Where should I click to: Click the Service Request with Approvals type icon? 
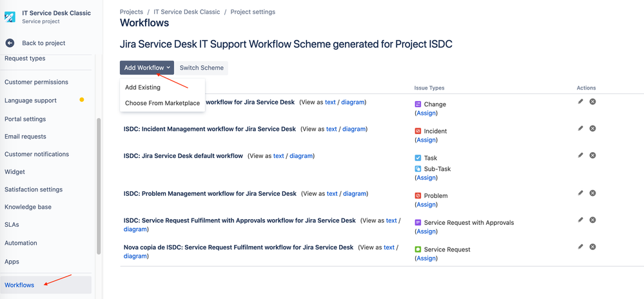coord(418,222)
